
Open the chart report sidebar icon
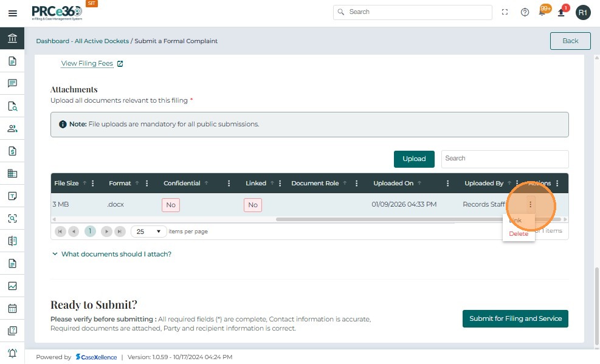pos(12,286)
